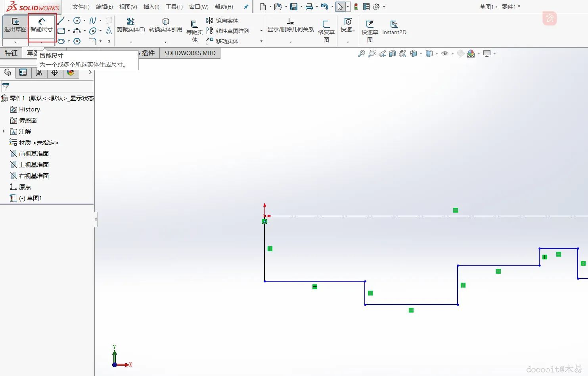Select the Sketch Fillet tool

(93, 41)
